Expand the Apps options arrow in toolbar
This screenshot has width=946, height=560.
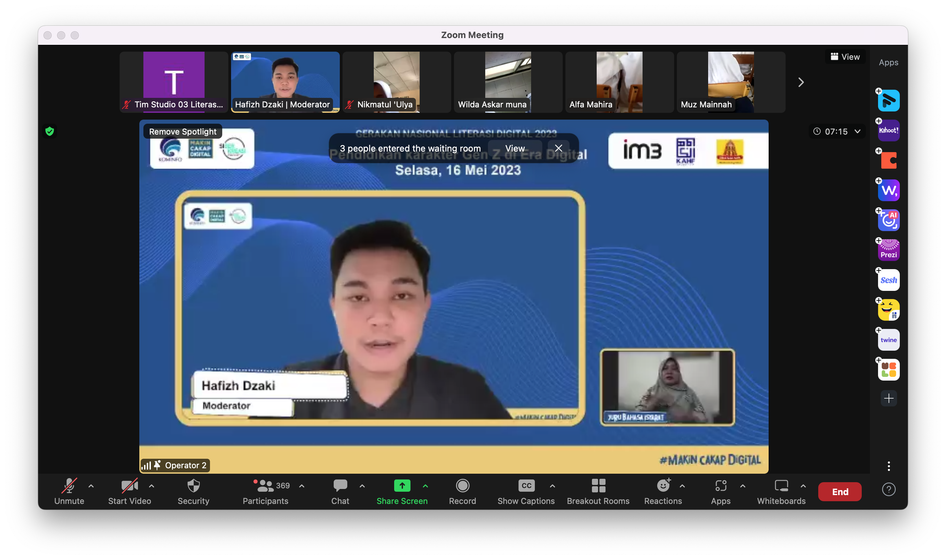[742, 486]
